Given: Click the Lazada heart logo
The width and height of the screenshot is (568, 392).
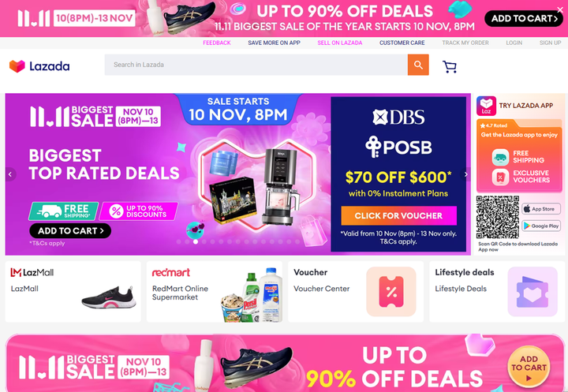Looking at the screenshot, I should (x=17, y=66).
